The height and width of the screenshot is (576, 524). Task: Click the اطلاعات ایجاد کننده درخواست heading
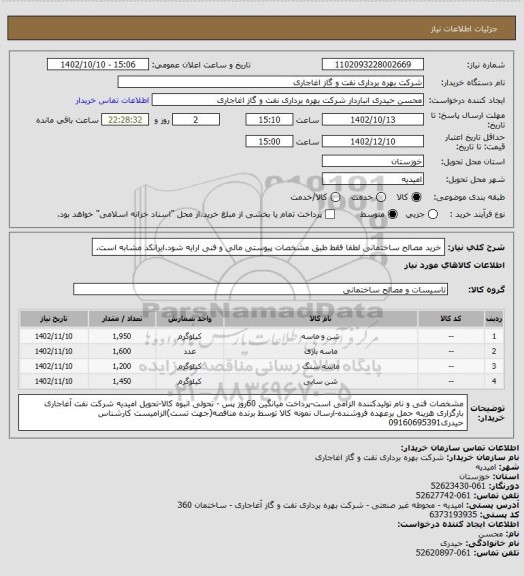(x=458, y=524)
